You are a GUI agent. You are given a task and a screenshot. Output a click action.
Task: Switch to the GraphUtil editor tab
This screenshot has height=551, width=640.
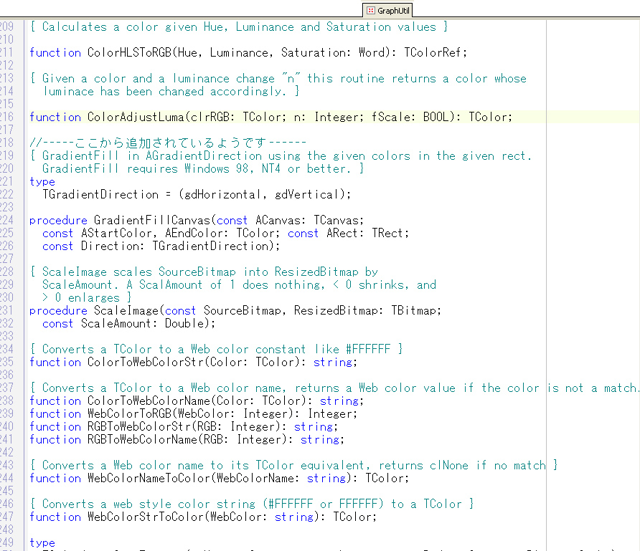point(388,10)
